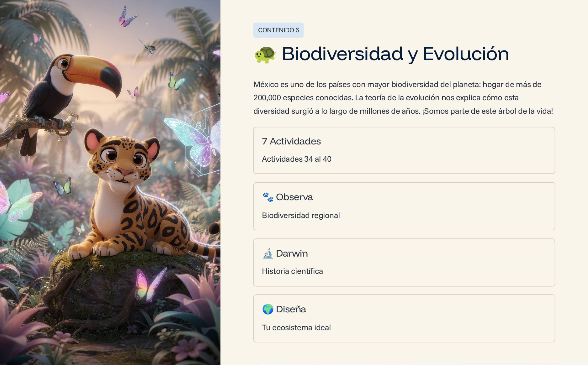The image size is (588, 365).
Task: Select the Actividades 34 al 40 text
Action: (297, 159)
